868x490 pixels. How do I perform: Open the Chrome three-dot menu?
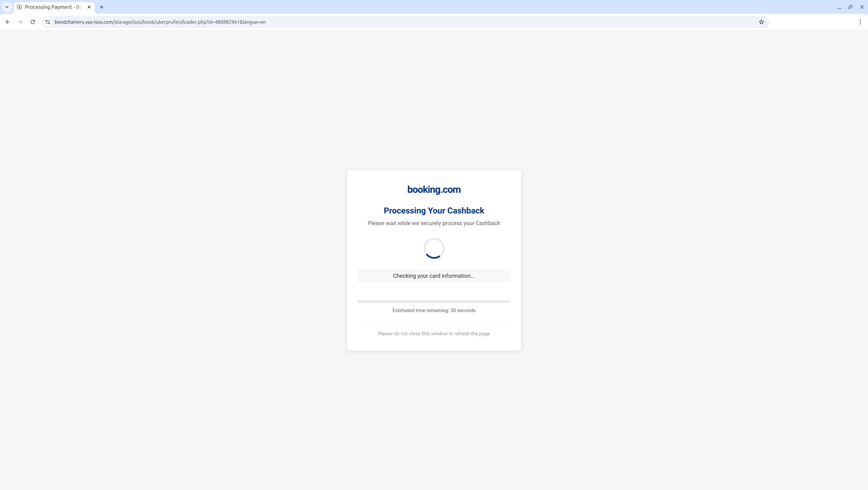pos(860,22)
